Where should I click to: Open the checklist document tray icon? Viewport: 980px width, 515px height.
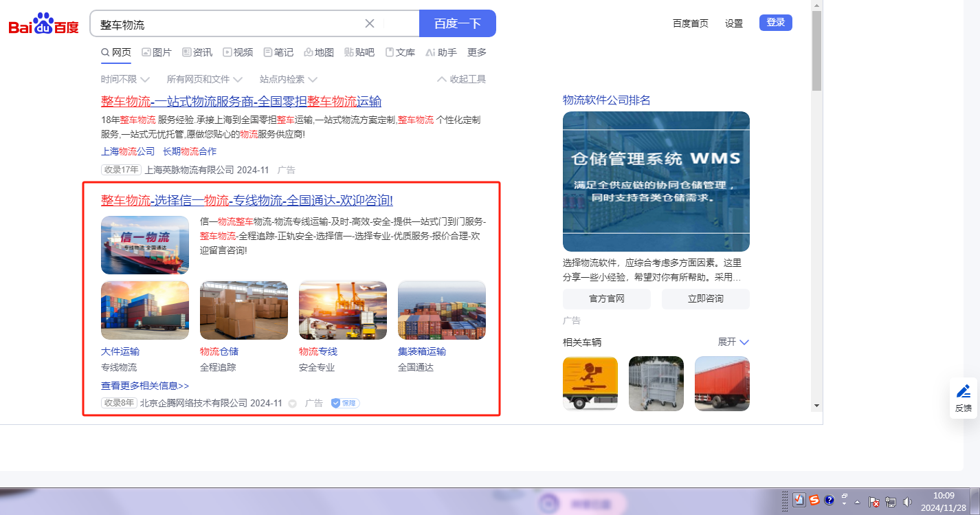pyautogui.click(x=799, y=501)
